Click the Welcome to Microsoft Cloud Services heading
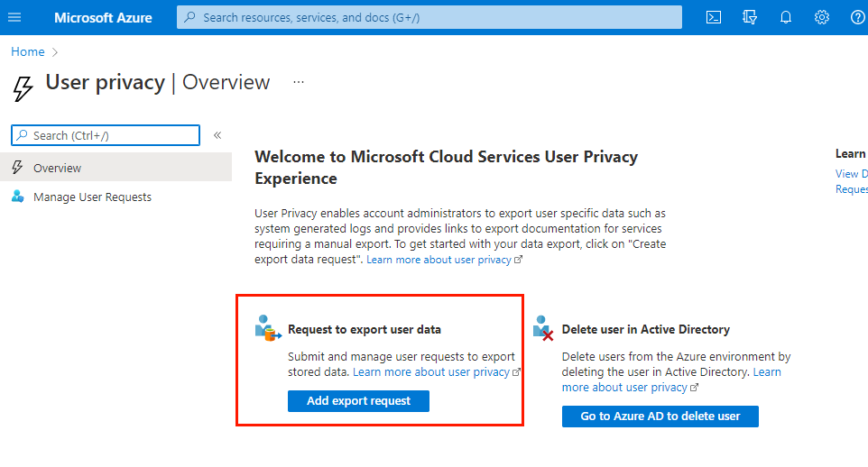This screenshot has height=467, width=868. [446, 167]
